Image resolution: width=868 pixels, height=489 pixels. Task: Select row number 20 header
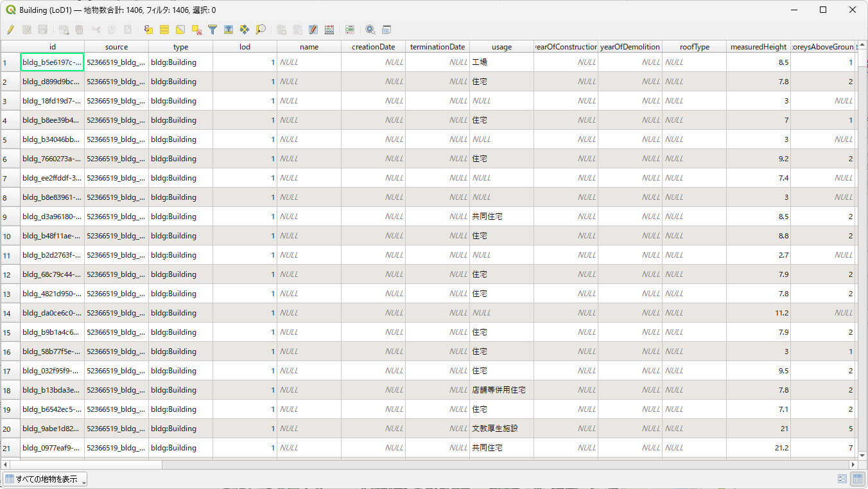tap(10, 429)
